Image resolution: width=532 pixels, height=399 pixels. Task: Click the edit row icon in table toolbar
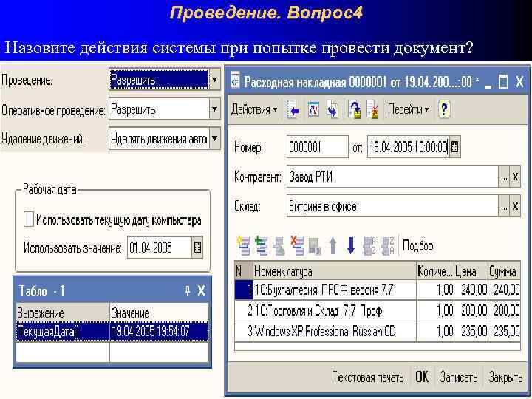[x=279, y=245]
